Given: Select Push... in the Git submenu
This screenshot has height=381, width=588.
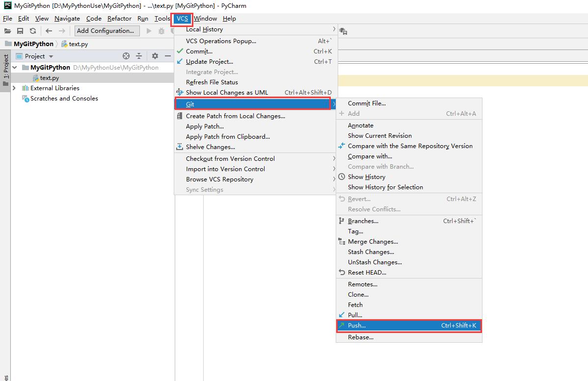Looking at the screenshot, I should pos(409,326).
